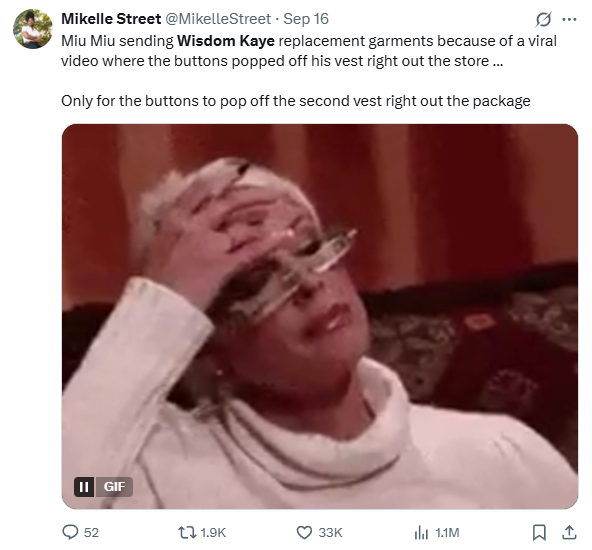Open the Sep 16 timestamp link

click(306, 19)
